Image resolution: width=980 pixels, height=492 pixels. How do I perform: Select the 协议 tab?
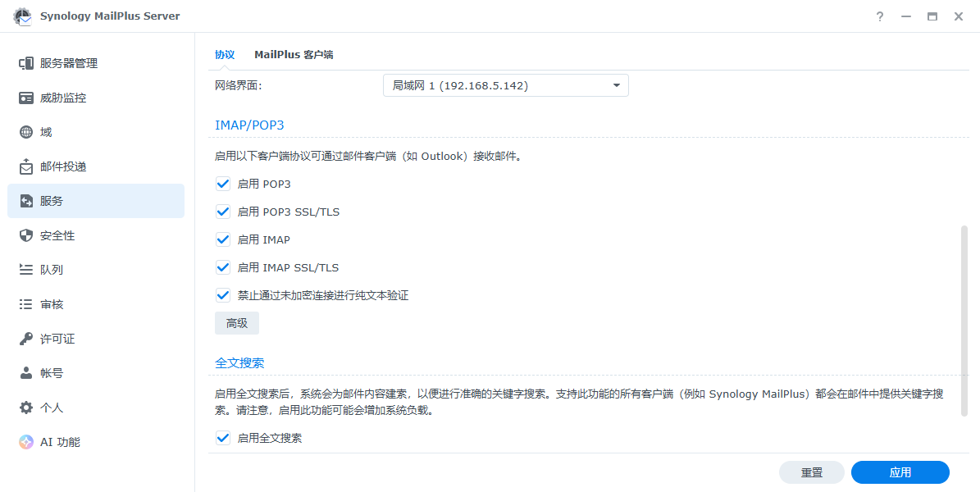225,55
